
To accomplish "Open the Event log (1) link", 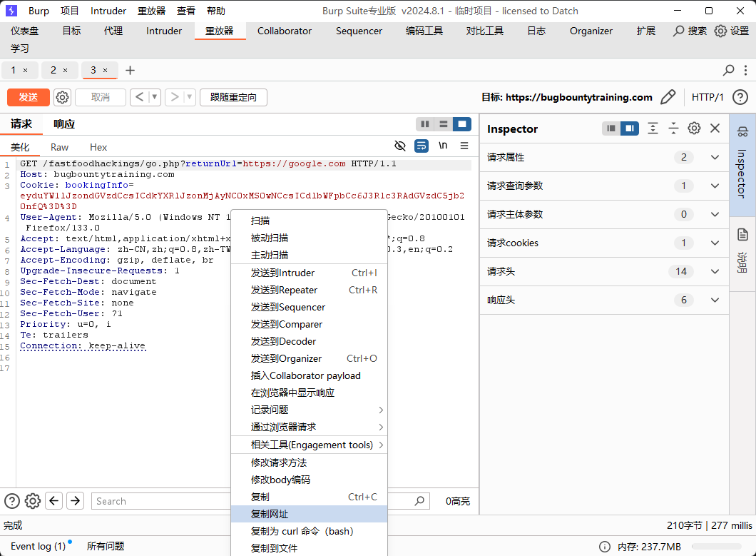I will click(x=38, y=546).
